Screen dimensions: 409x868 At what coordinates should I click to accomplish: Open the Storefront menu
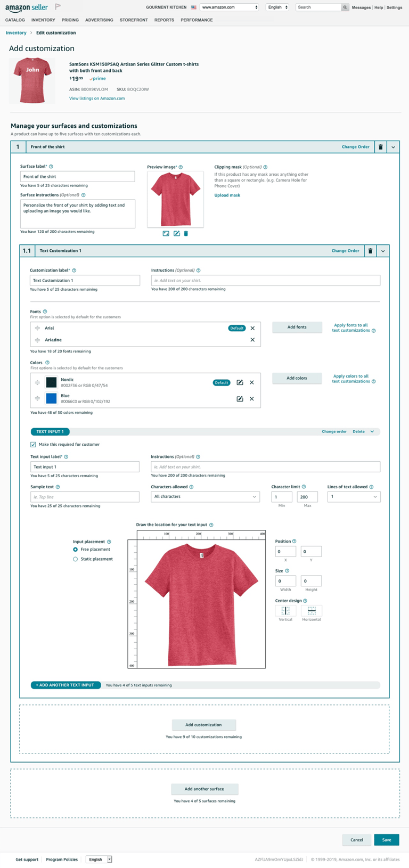[x=134, y=20]
